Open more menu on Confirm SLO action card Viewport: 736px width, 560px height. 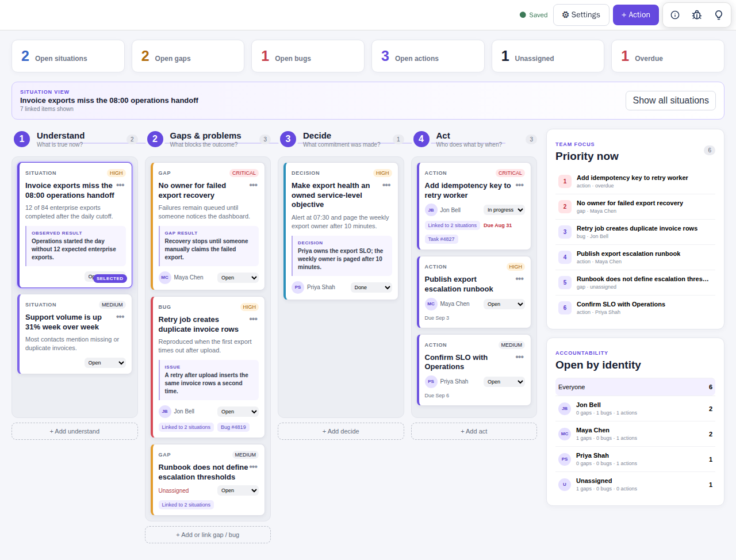[x=520, y=357]
